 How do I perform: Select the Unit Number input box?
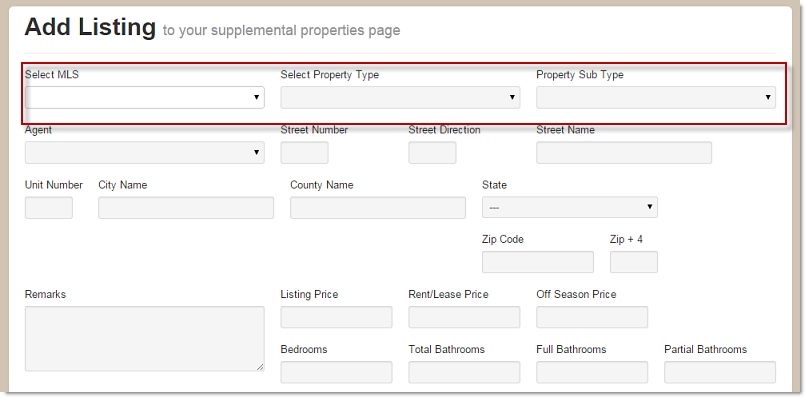tap(49, 208)
